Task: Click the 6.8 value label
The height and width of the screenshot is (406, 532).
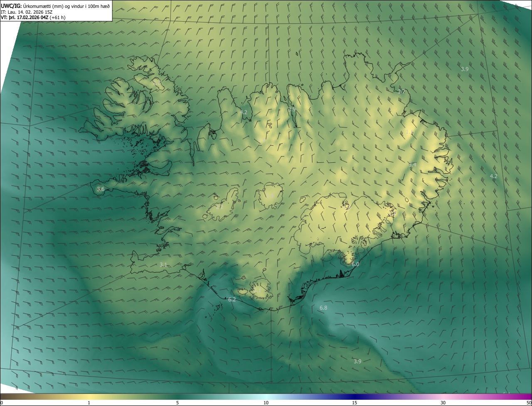Action: click(323, 308)
